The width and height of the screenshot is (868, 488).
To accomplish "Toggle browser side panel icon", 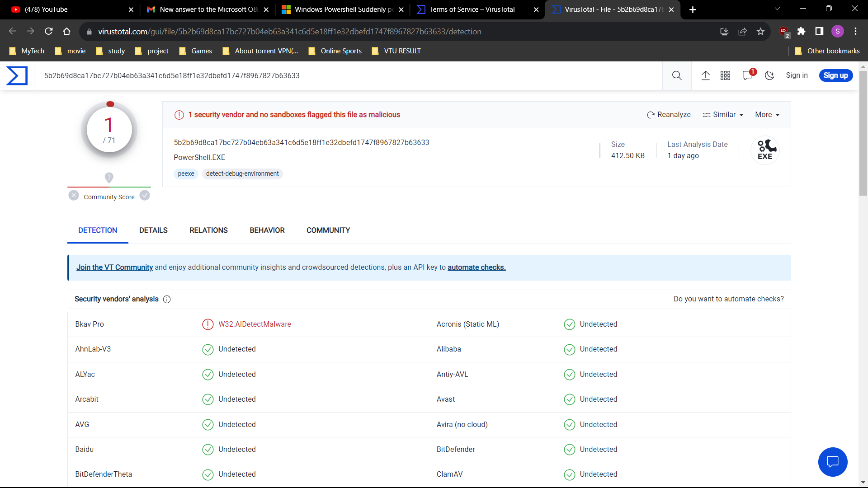I will [x=819, y=31].
